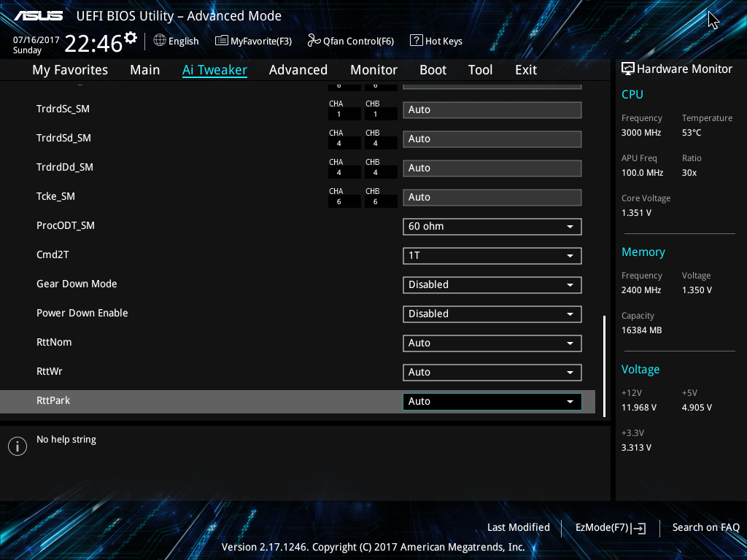
Task: Select the Power Down Enable label
Action: [x=82, y=313]
